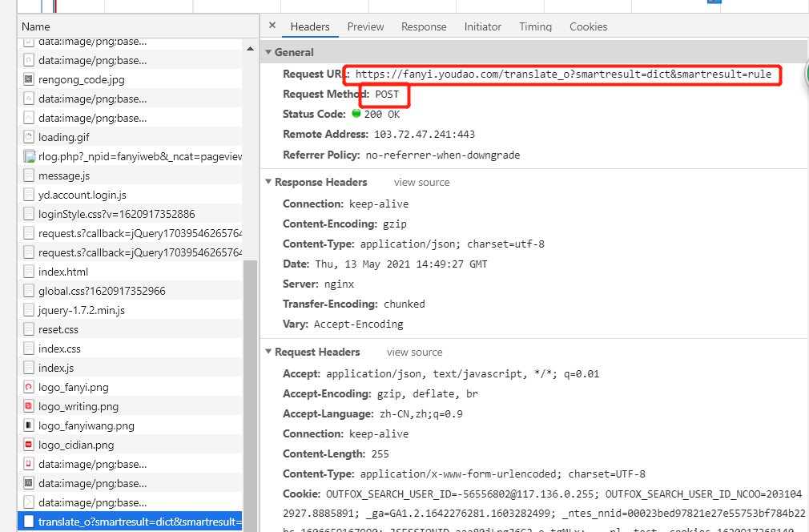This screenshot has width=809, height=532.
Task: Click the POST request method value
Action: 387,95
